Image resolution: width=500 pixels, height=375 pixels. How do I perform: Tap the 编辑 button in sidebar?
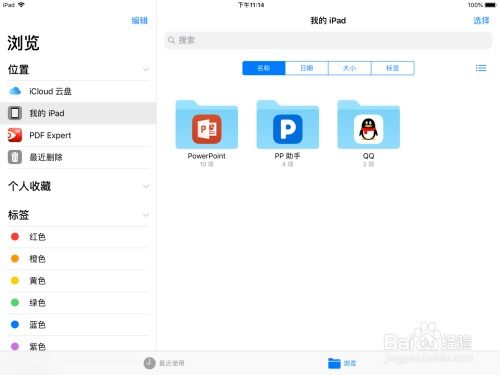coord(139,20)
